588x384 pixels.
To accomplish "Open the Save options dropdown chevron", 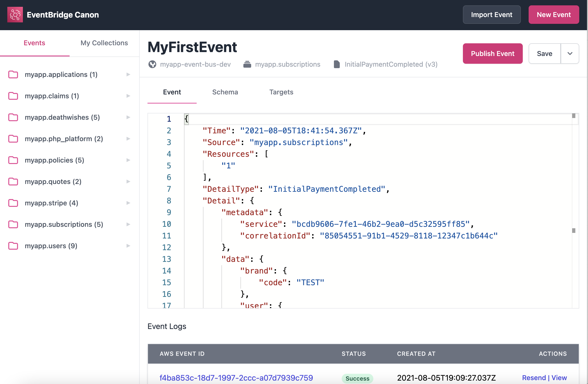I will pos(570,54).
